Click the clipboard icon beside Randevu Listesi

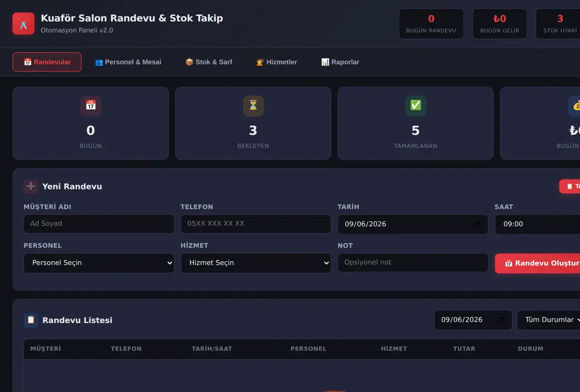click(x=30, y=320)
